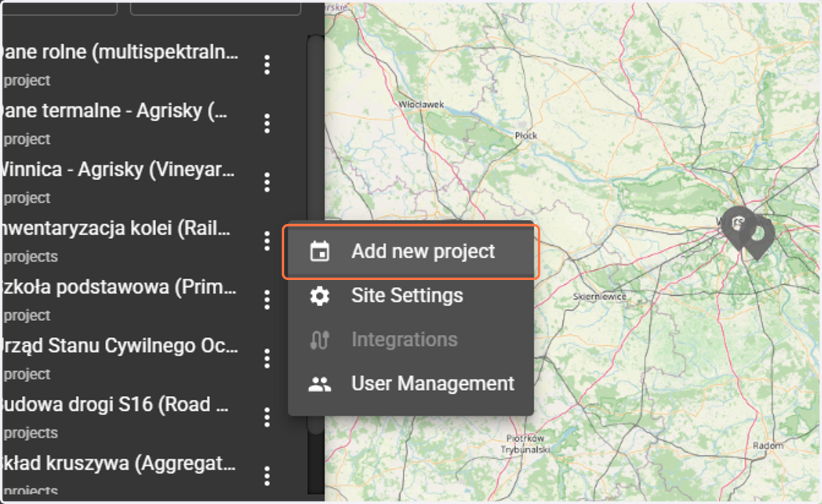This screenshot has height=504, width=822.
Task: Open Site Settings from the context menu
Action: pyautogui.click(x=410, y=296)
